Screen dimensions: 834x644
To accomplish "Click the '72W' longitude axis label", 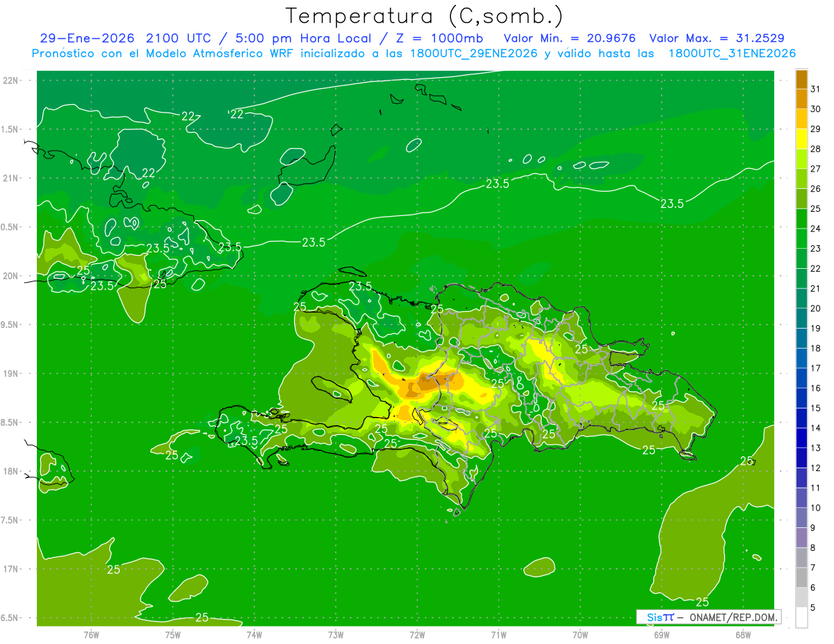I will (417, 635).
